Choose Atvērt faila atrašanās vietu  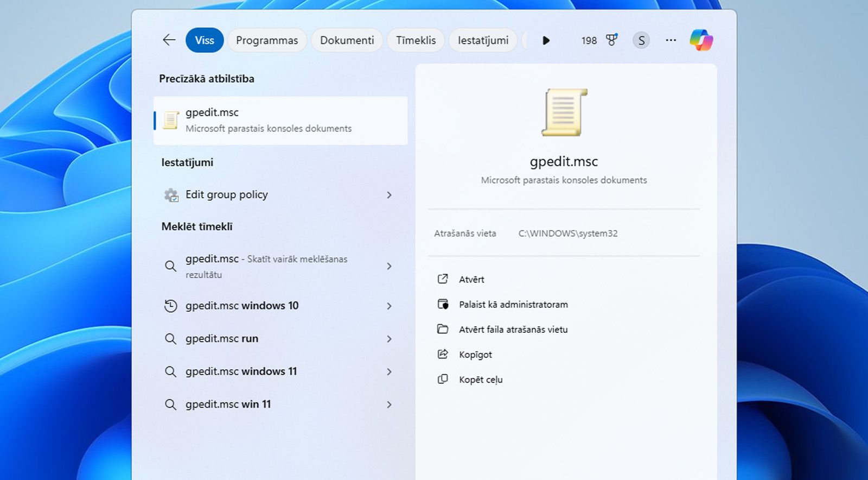click(513, 330)
